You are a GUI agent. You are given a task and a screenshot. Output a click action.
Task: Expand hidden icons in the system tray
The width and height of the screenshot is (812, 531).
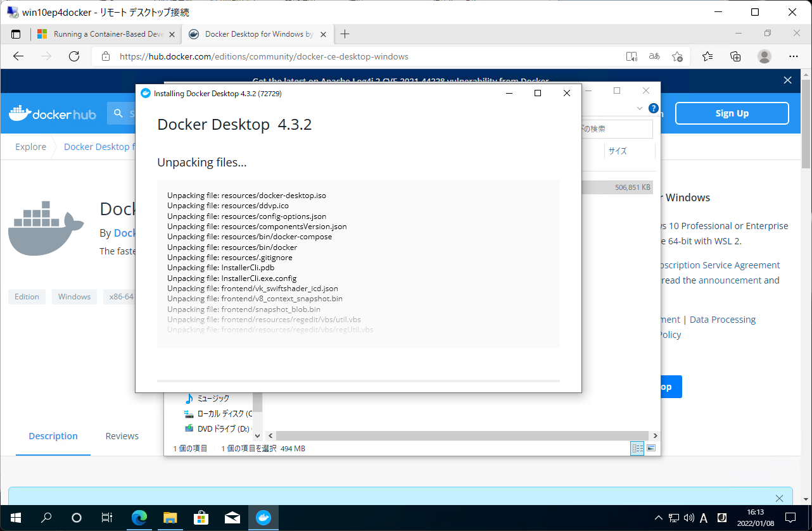(658, 518)
